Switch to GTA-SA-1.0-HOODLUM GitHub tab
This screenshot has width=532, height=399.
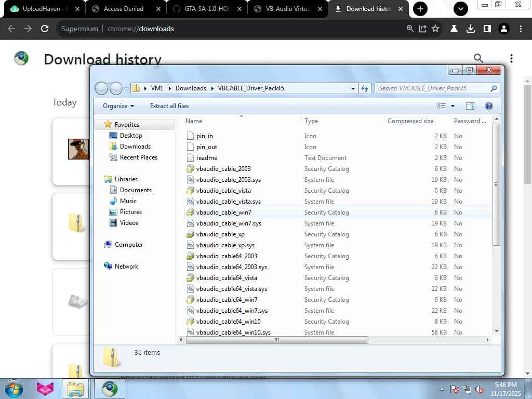point(206,9)
